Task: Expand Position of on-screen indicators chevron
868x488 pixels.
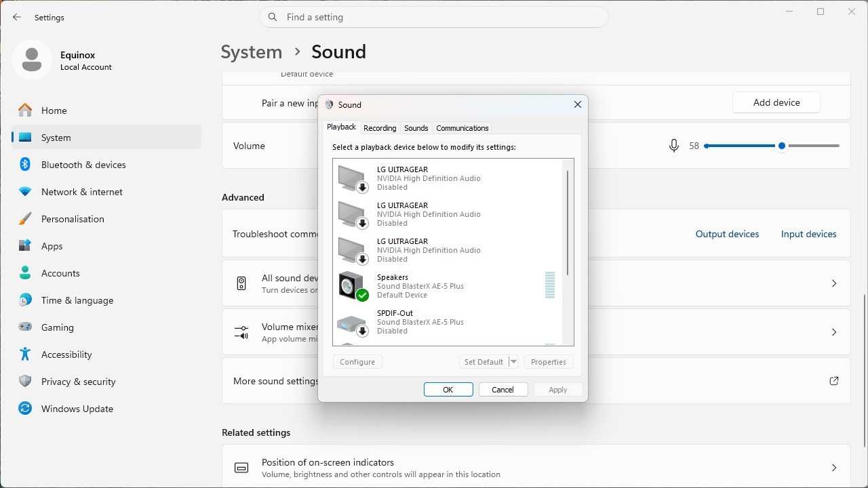Action: (834, 468)
